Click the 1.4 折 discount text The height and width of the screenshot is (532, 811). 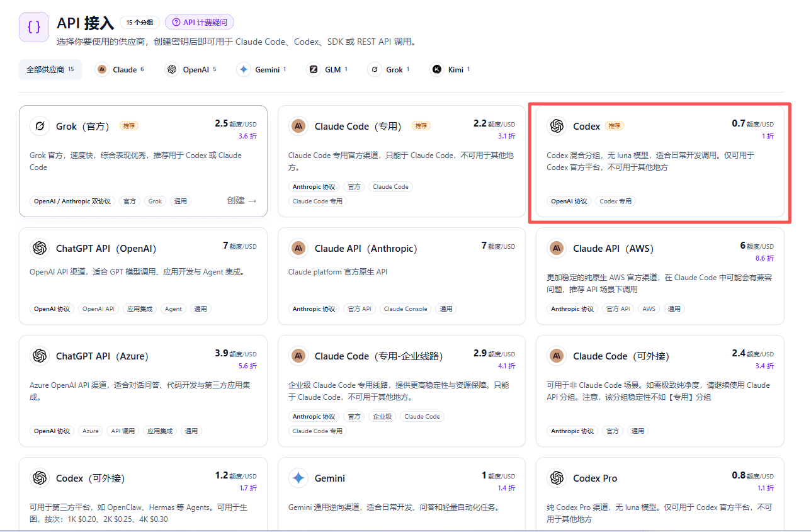click(506, 488)
